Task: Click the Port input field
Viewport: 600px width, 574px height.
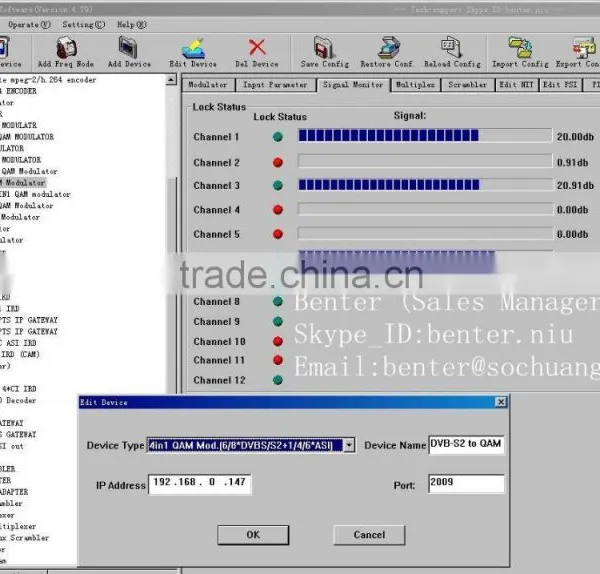Action: [x=466, y=484]
